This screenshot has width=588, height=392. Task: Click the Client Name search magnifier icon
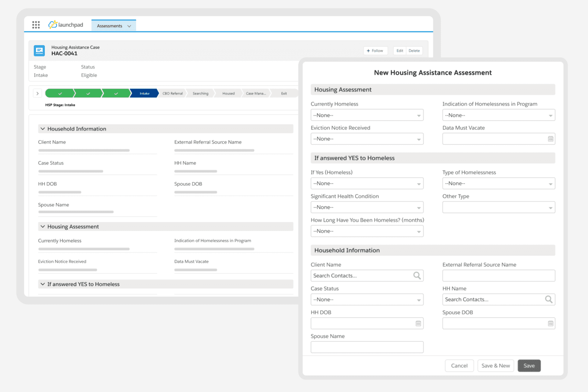point(417,276)
